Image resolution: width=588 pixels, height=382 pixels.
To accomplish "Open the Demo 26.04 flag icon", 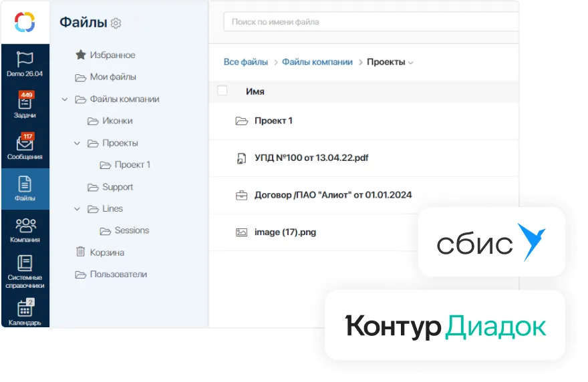I will pyautogui.click(x=25, y=59).
